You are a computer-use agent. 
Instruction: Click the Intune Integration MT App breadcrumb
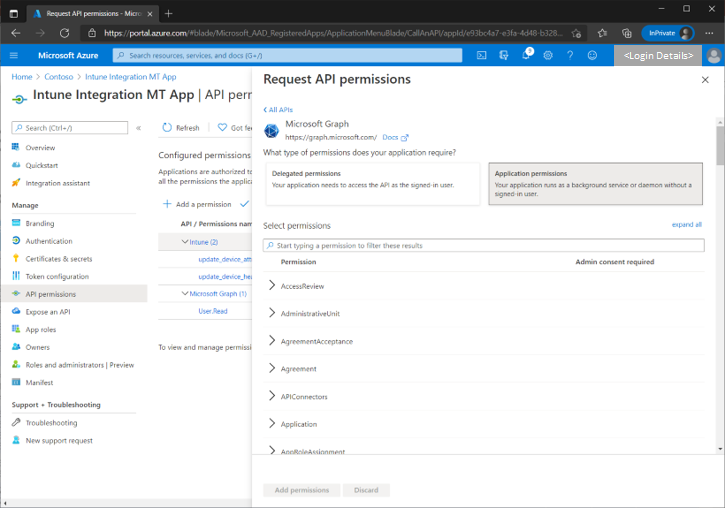click(x=131, y=77)
